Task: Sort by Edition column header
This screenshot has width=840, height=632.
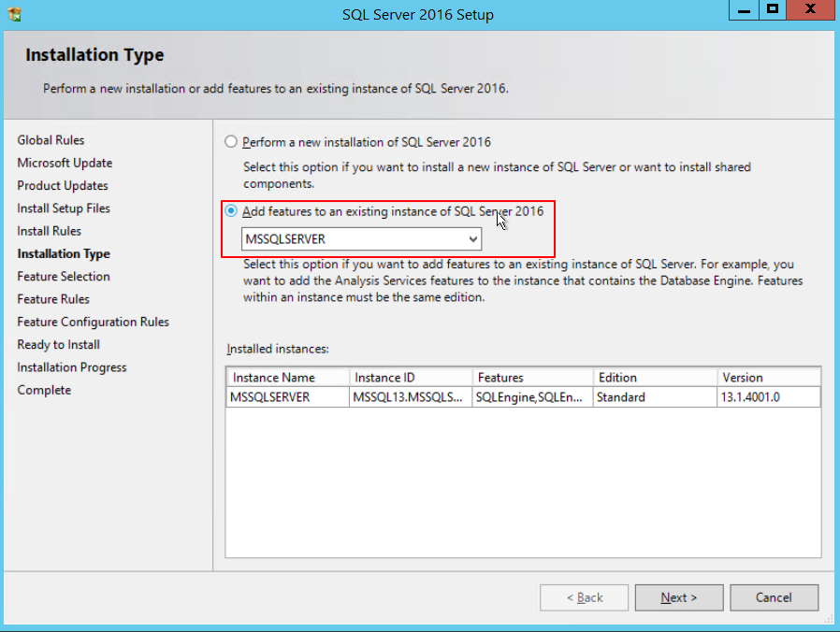Action: pyautogui.click(x=655, y=378)
